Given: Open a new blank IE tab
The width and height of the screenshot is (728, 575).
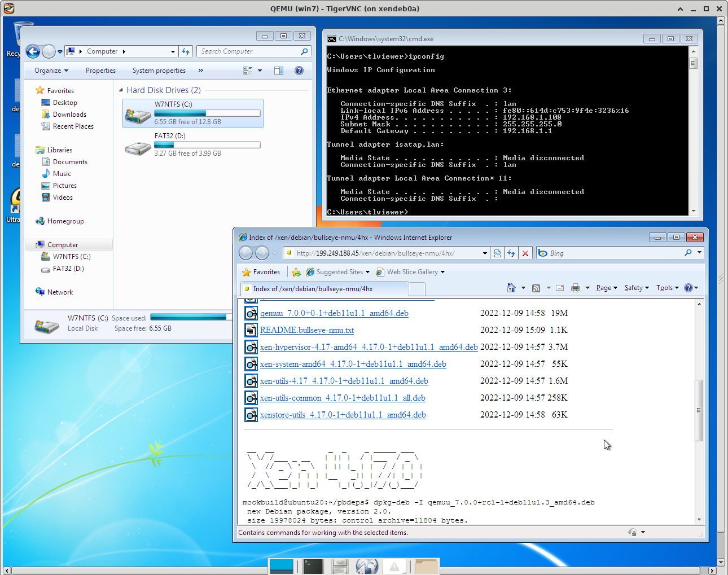Looking at the screenshot, I should click(x=416, y=289).
